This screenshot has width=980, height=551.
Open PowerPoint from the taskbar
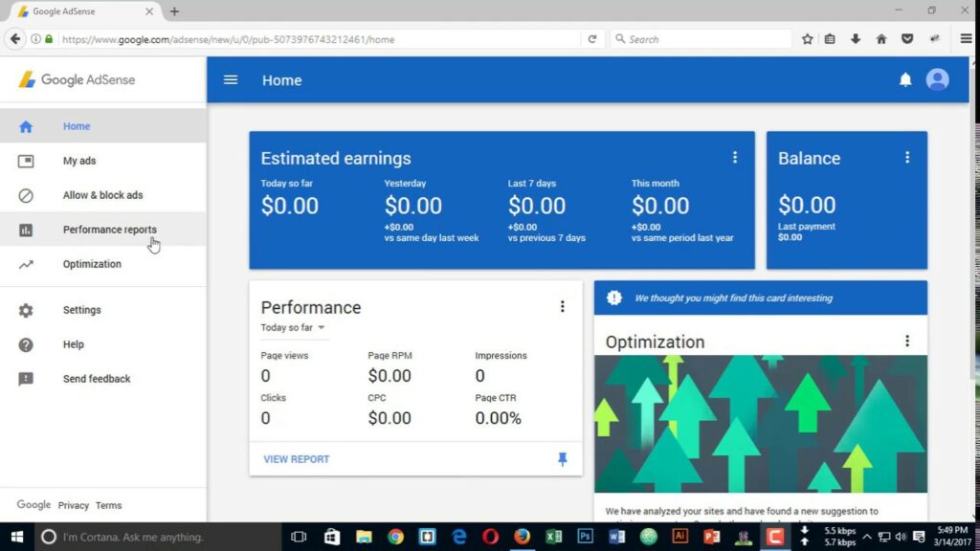[711, 537]
